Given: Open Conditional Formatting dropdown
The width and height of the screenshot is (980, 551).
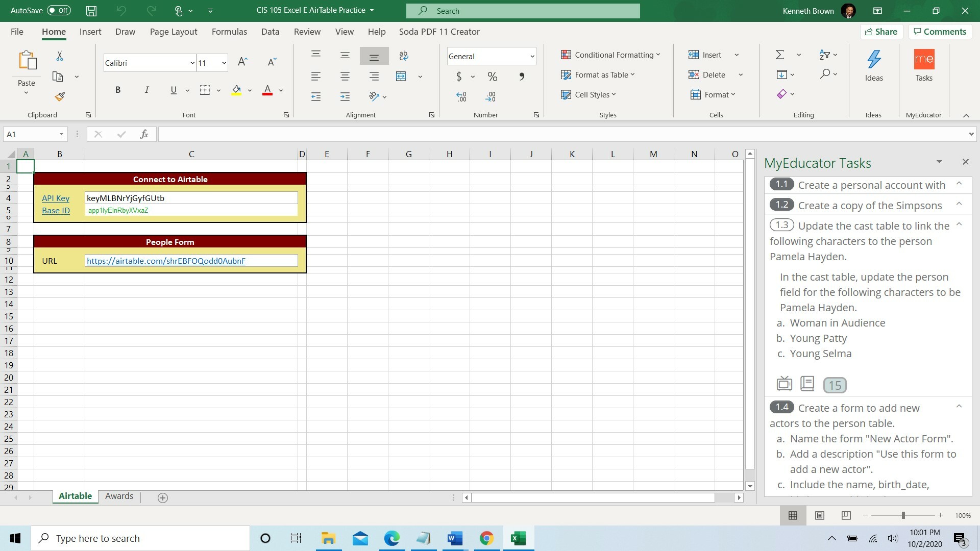Looking at the screenshot, I should 610,55.
